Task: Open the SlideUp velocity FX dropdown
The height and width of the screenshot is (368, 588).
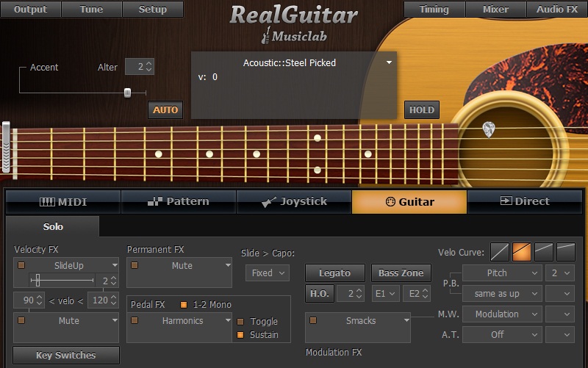Action: (x=115, y=265)
